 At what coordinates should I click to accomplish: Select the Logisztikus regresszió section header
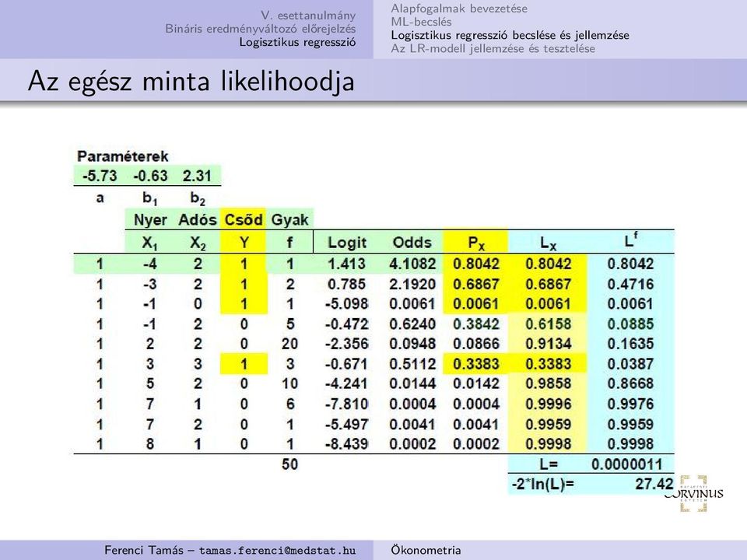pos(297,42)
